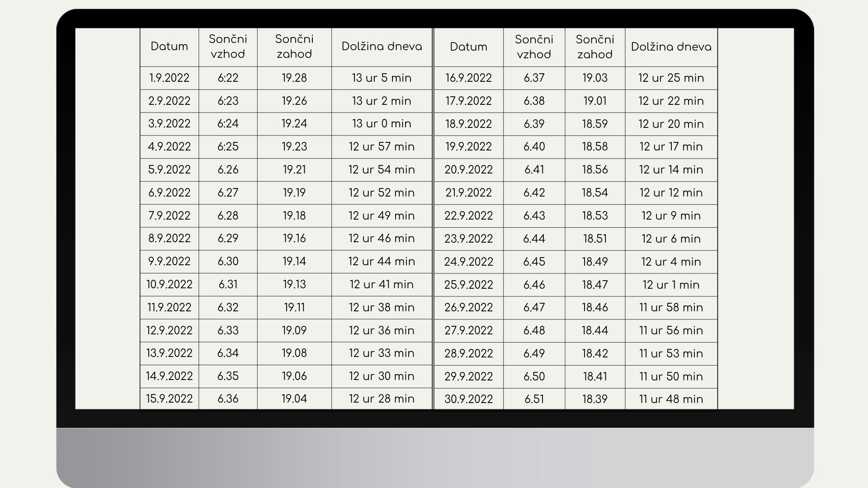Click the date cell 14.9.2022
This screenshot has height=488, width=868.
pyautogui.click(x=169, y=376)
